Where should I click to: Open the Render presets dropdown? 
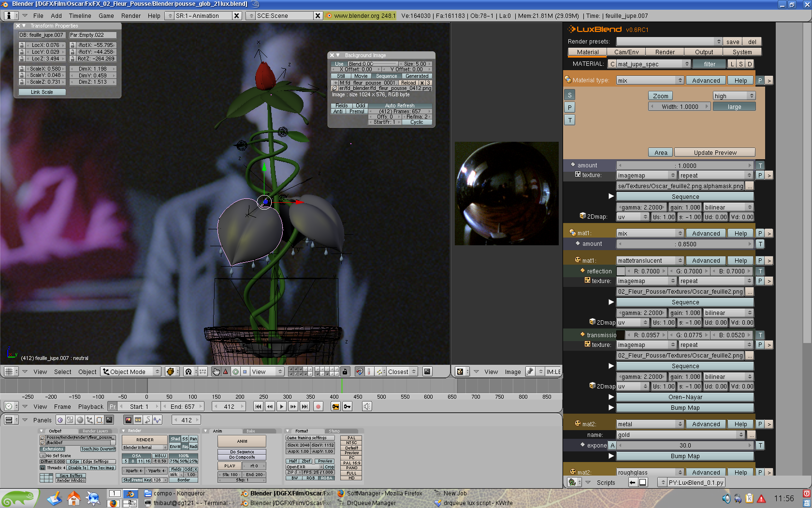[x=669, y=42]
